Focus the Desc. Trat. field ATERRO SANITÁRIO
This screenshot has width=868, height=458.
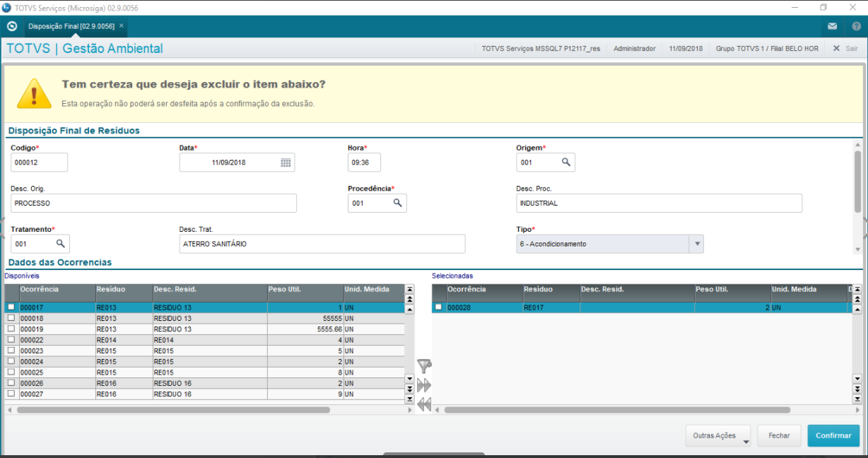tap(322, 244)
